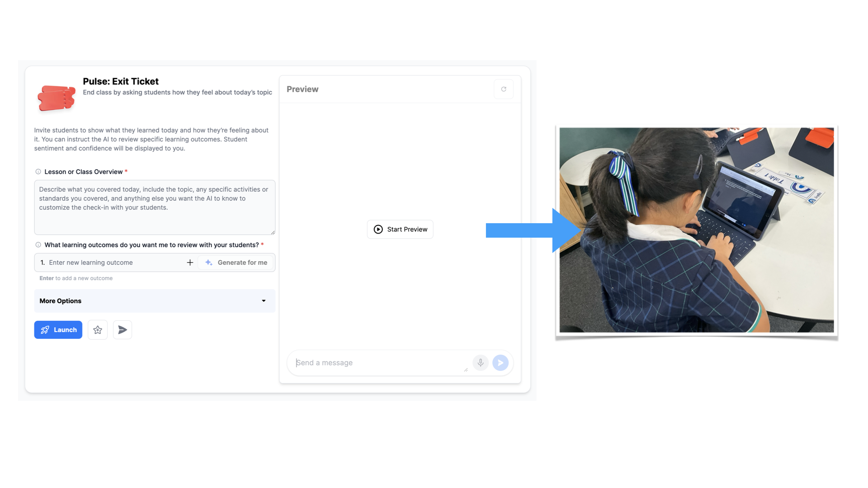Click the Launch button

(58, 329)
